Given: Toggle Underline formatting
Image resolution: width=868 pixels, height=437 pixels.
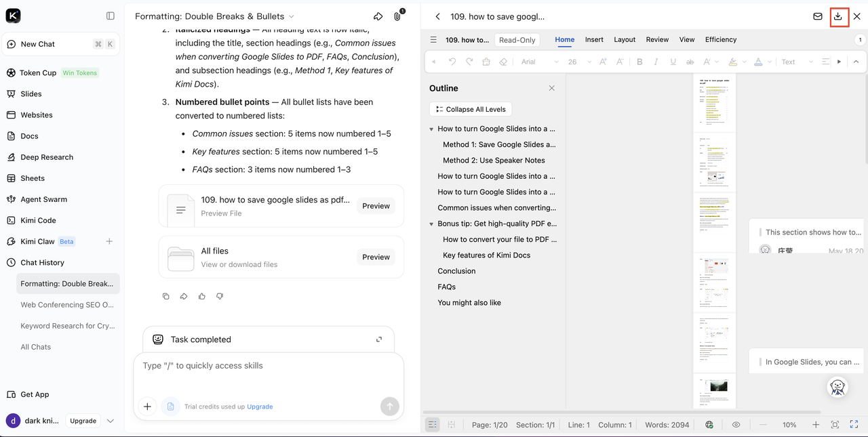Looking at the screenshot, I should pos(673,62).
